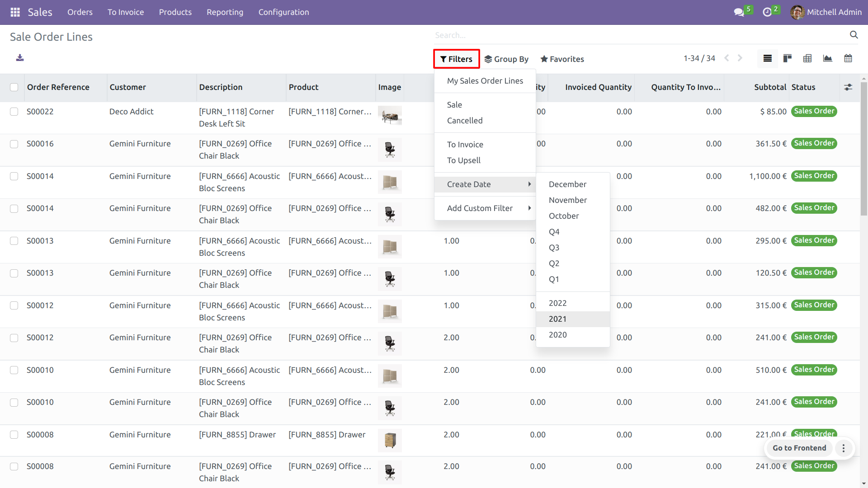
Task: Open conversations chat icon with badge 5
Action: 739,12
